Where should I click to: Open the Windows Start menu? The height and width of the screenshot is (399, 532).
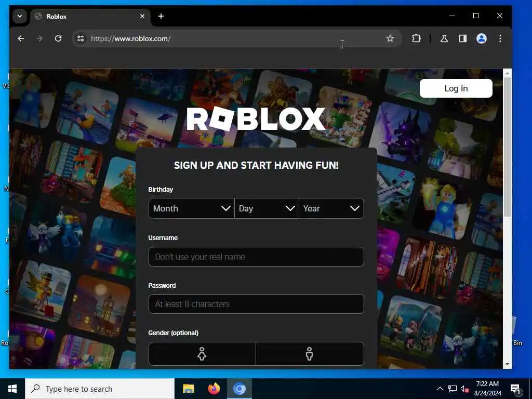(12, 389)
